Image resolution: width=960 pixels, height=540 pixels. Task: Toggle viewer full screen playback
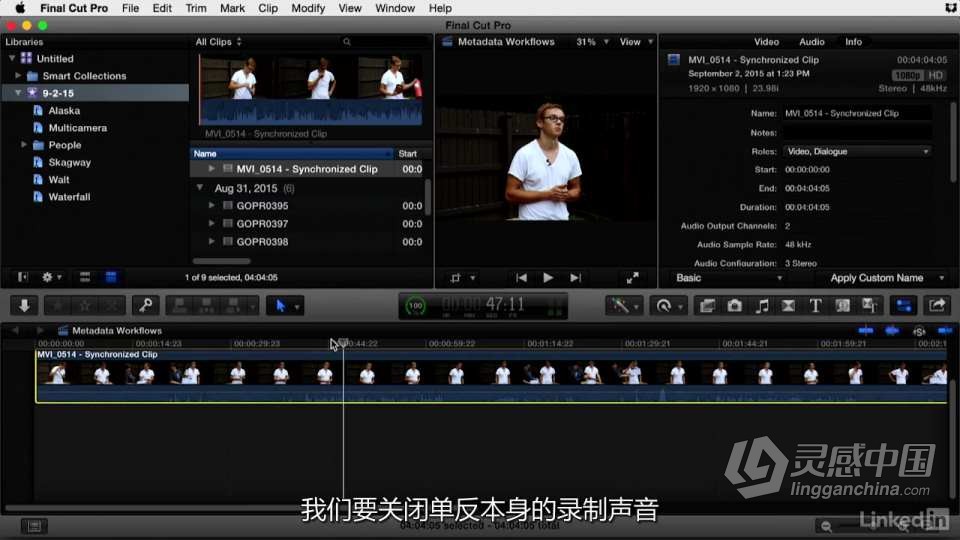pos(632,278)
